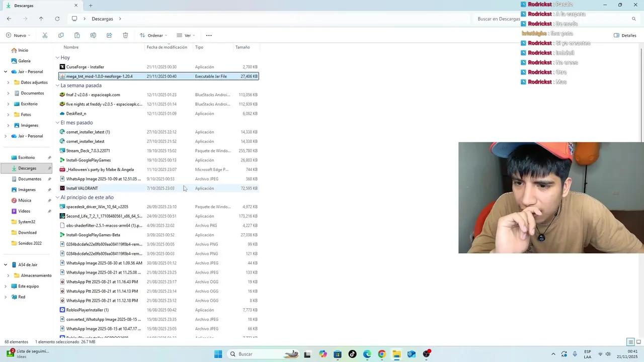Show hidden system tray icons chevron

tap(553, 354)
